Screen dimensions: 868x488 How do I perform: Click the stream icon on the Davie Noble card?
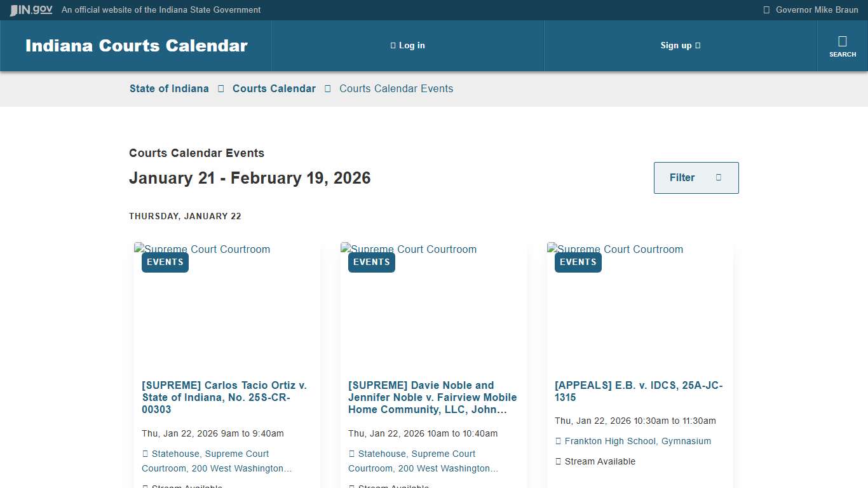(x=351, y=485)
